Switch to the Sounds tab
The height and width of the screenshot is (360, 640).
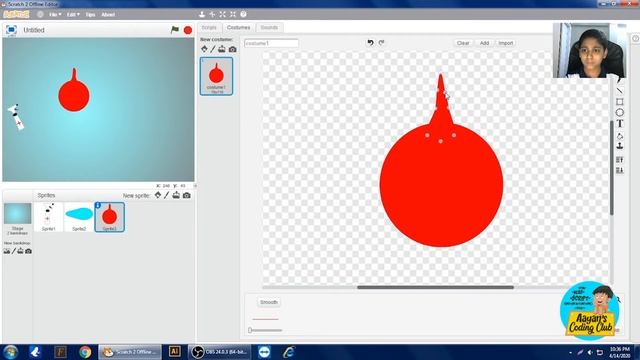pos(269,27)
